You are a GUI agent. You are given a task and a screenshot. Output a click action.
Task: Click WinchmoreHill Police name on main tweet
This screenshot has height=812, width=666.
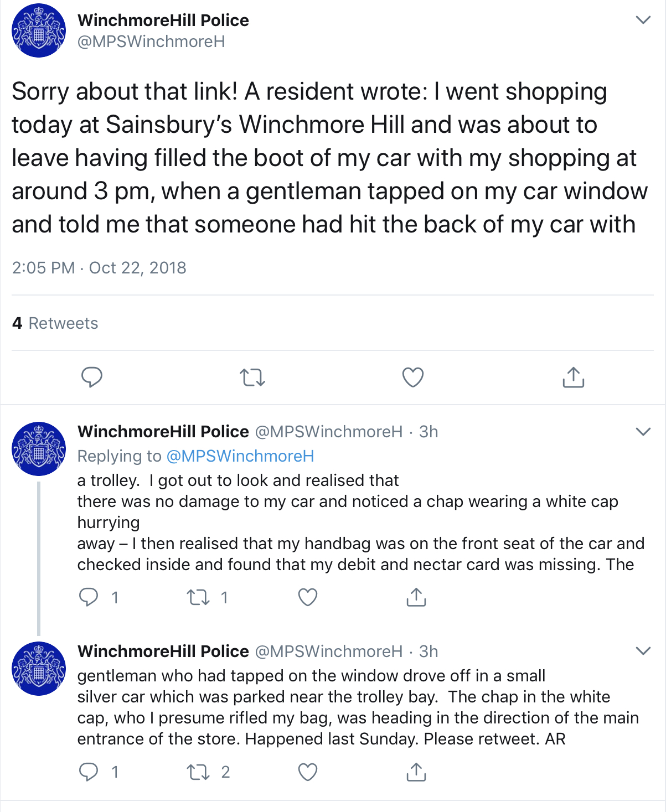[163, 20]
